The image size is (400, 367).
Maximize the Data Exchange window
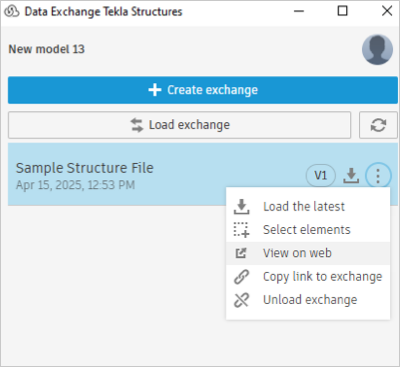343,11
